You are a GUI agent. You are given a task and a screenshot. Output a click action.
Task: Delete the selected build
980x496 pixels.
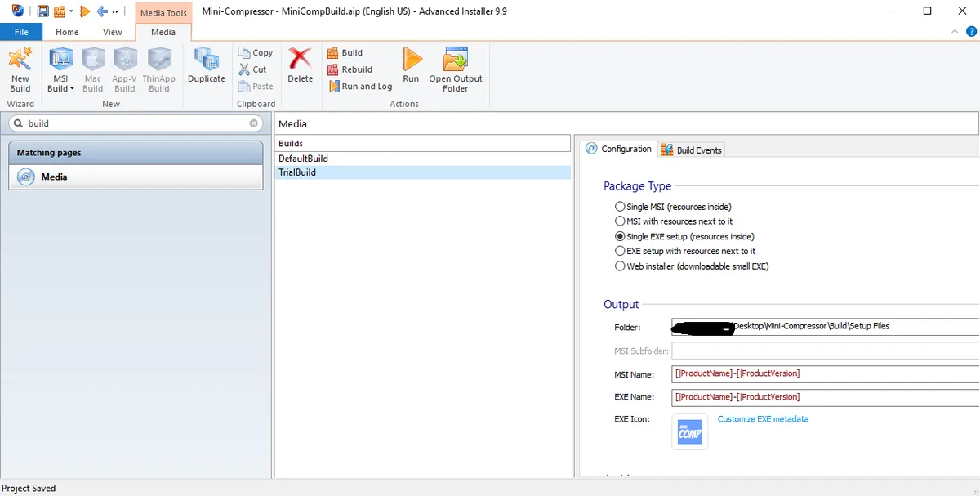300,66
